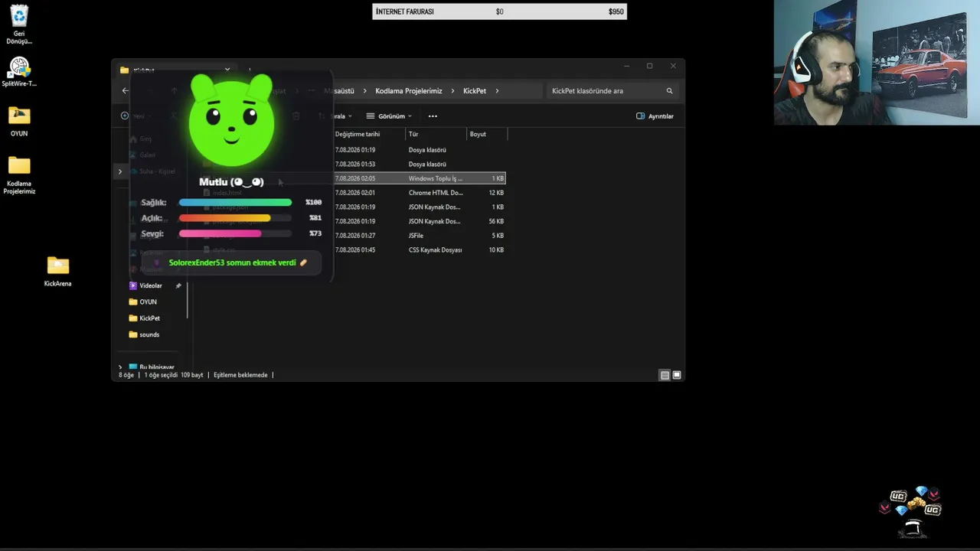Click the '12 KB' size cell
This screenshot has width=980, height=551.
pos(496,193)
